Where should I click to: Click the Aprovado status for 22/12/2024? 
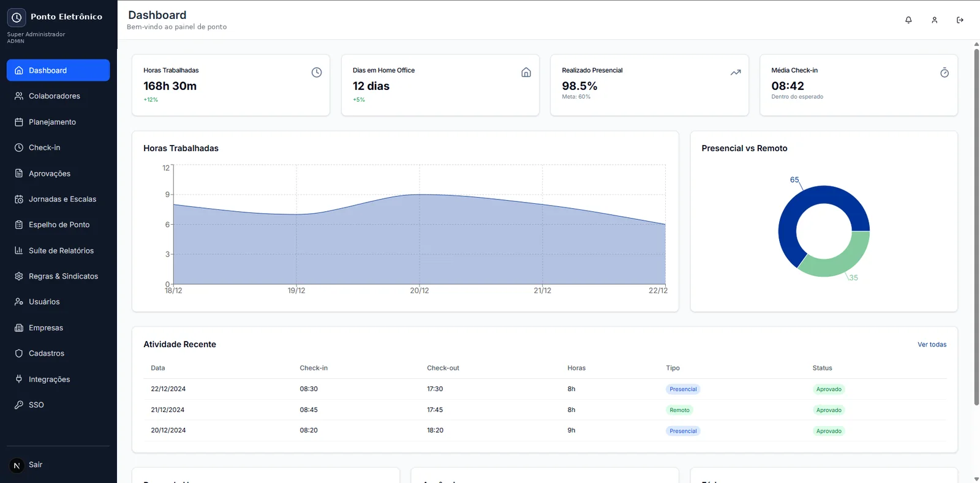829,389
